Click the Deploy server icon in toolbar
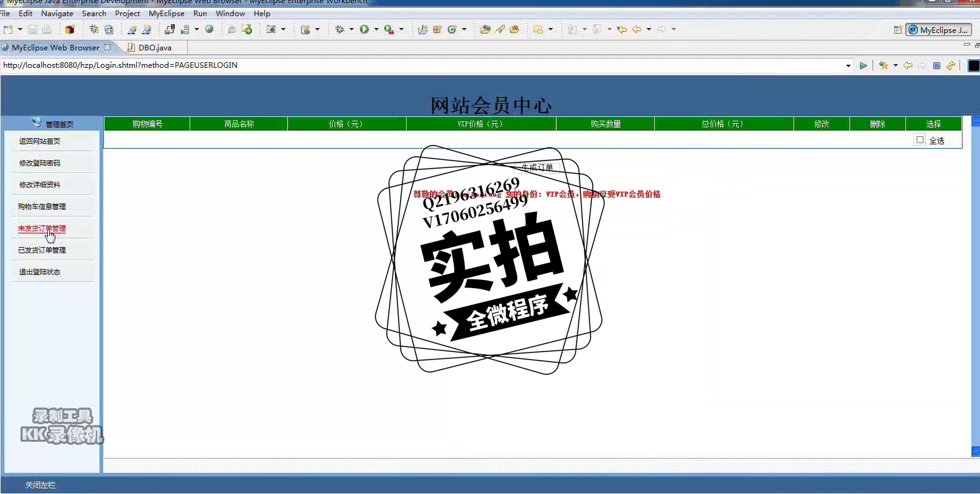 coord(170,29)
